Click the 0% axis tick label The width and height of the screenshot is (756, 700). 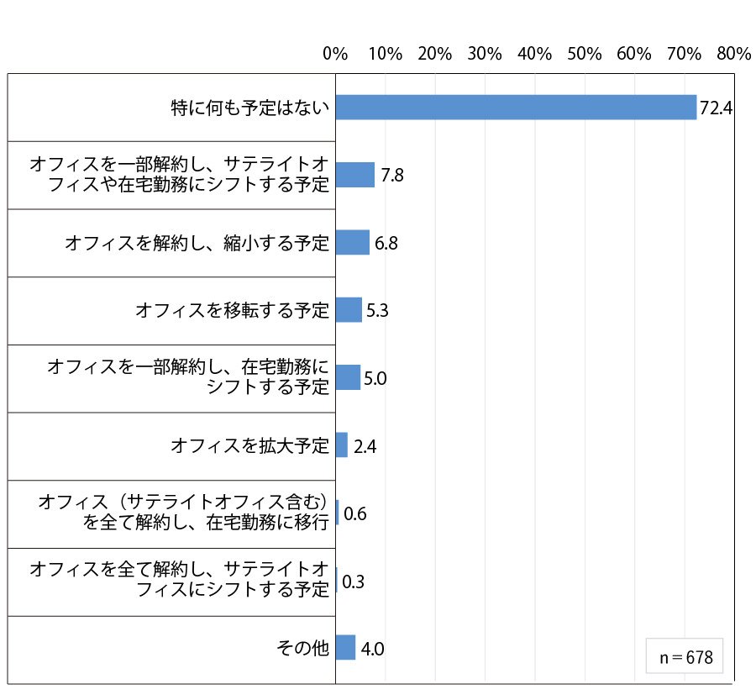335,54
